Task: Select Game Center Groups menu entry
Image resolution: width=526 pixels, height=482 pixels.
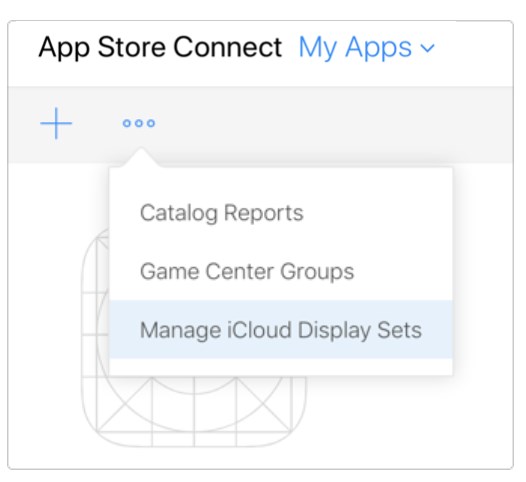Action: pyautogui.click(x=247, y=271)
